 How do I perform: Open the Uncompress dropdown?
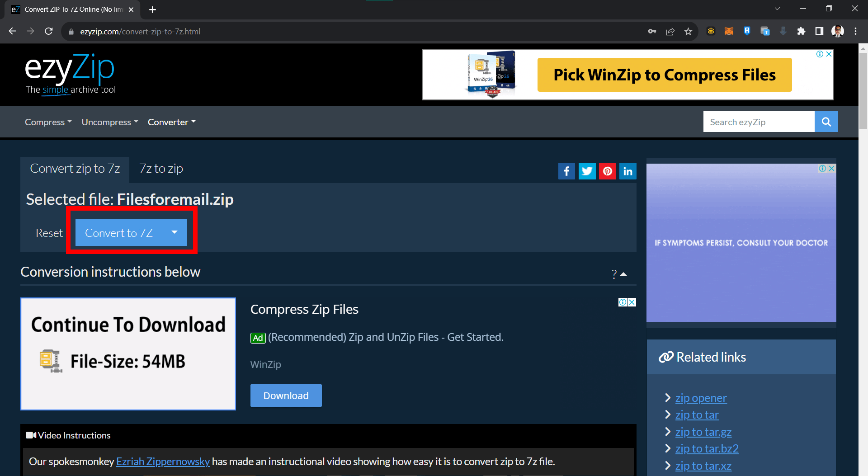(x=109, y=122)
